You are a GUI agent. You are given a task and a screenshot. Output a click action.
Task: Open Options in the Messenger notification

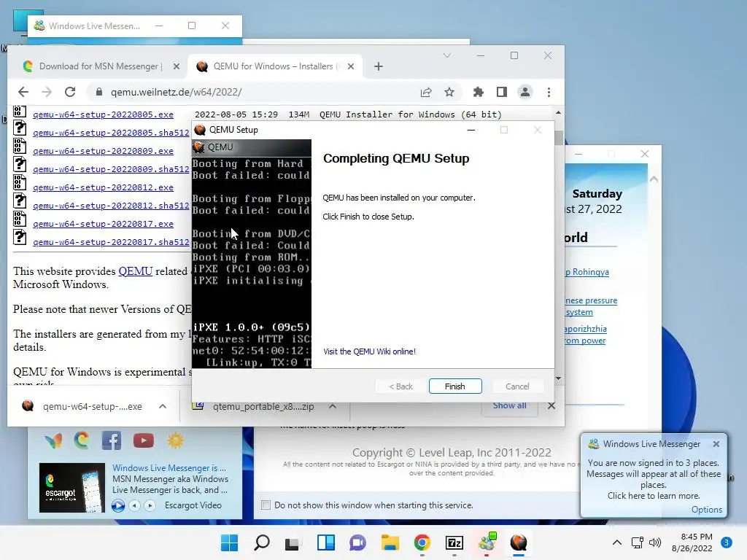tap(706, 510)
